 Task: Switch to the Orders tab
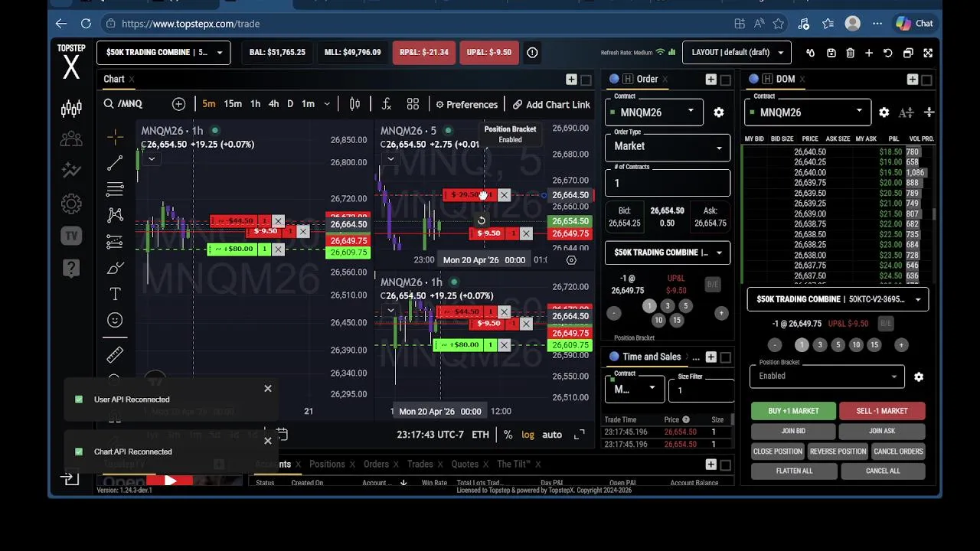coord(376,464)
